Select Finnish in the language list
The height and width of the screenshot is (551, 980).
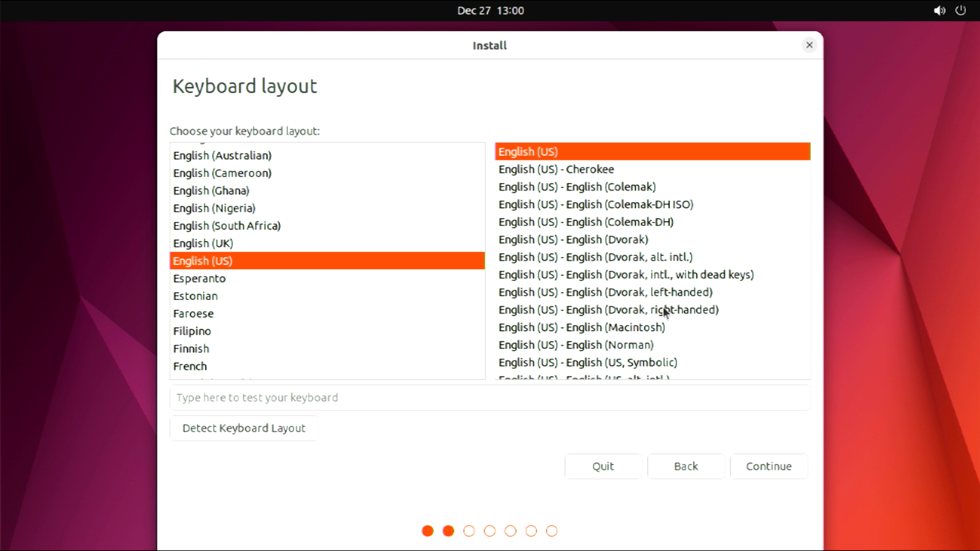191,348
